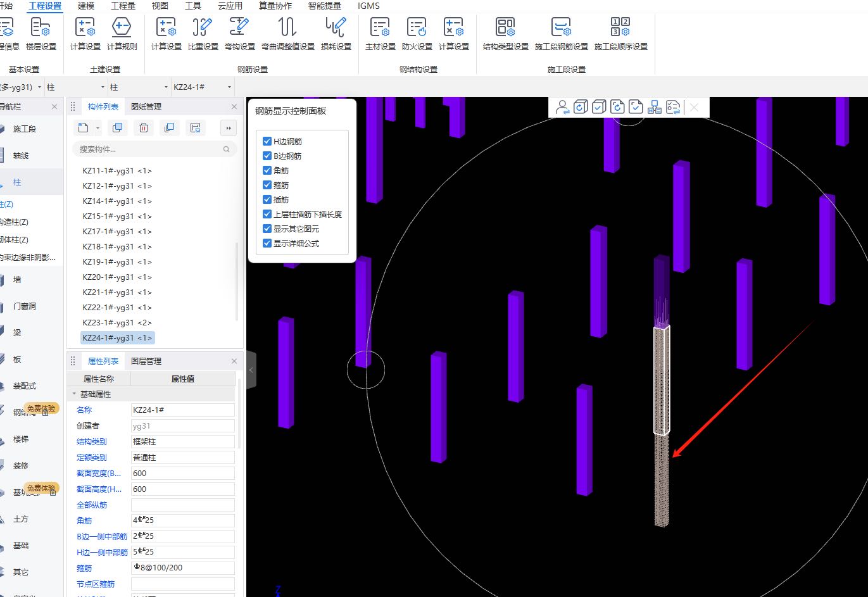868x597 pixels.
Task: Click the delete trash icon in 构件列表
Action: click(x=144, y=128)
